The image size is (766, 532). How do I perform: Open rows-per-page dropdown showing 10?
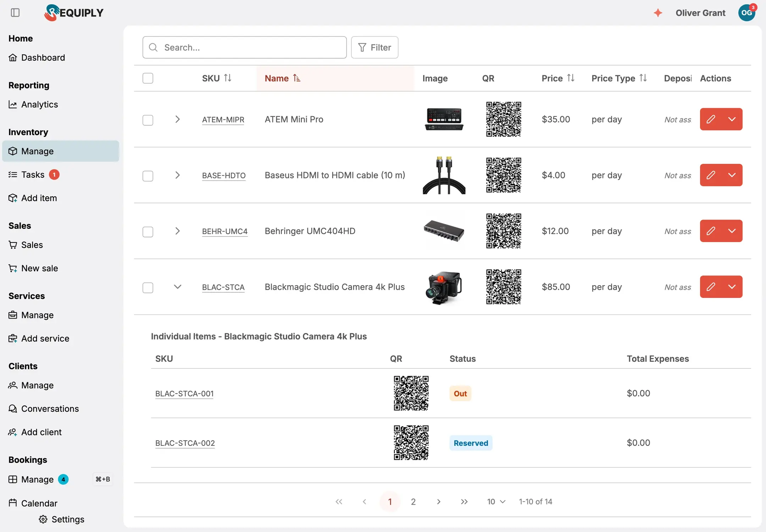coord(496,501)
